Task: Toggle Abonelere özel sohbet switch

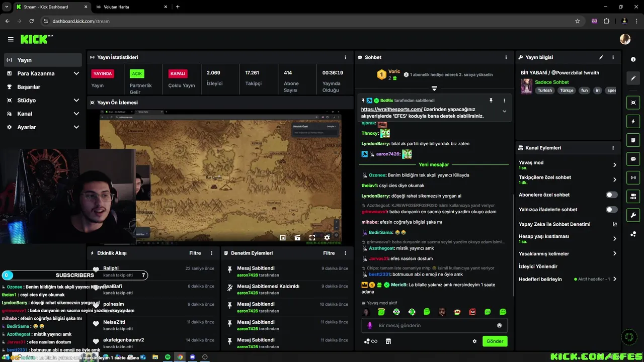Action: (611, 195)
